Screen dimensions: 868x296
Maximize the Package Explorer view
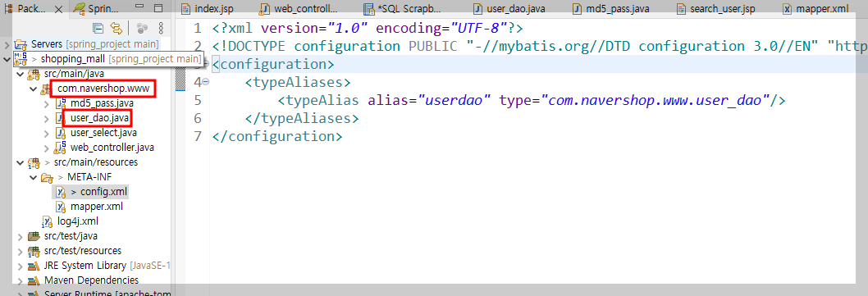(159, 8)
